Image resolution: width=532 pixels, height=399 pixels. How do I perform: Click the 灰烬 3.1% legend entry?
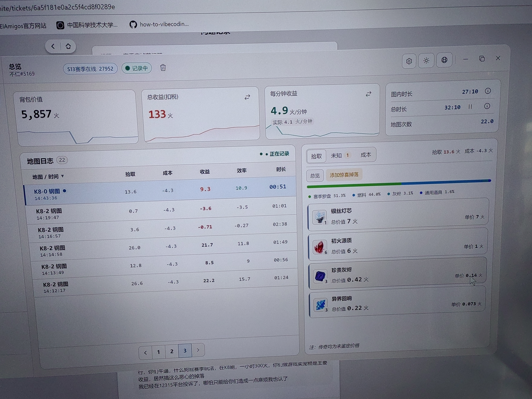click(x=400, y=193)
